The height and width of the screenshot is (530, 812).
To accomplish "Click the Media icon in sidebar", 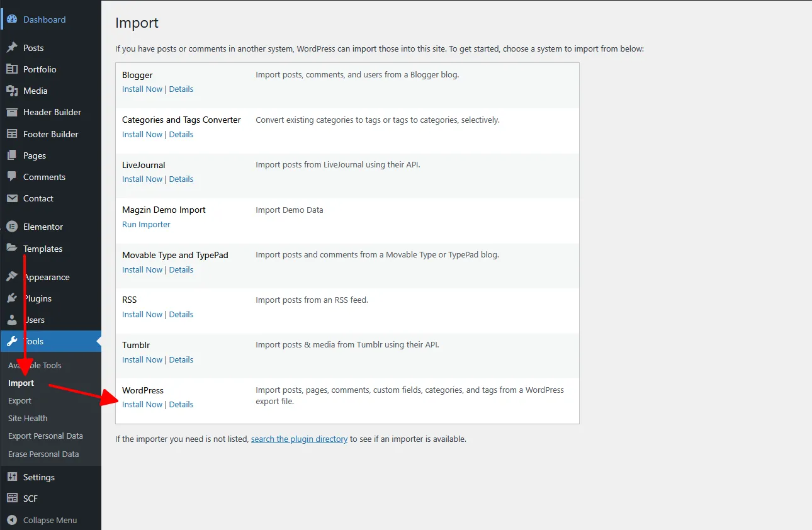I will point(12,91).
